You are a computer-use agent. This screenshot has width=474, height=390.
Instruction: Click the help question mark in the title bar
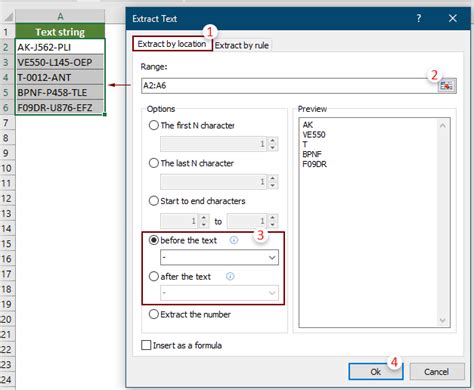(419, 18)
